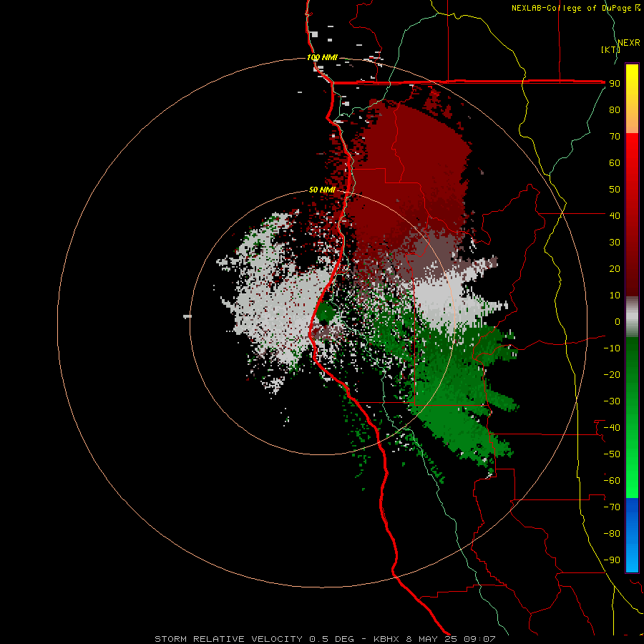Click the 100 NMI range ring label

coord(323,57)
